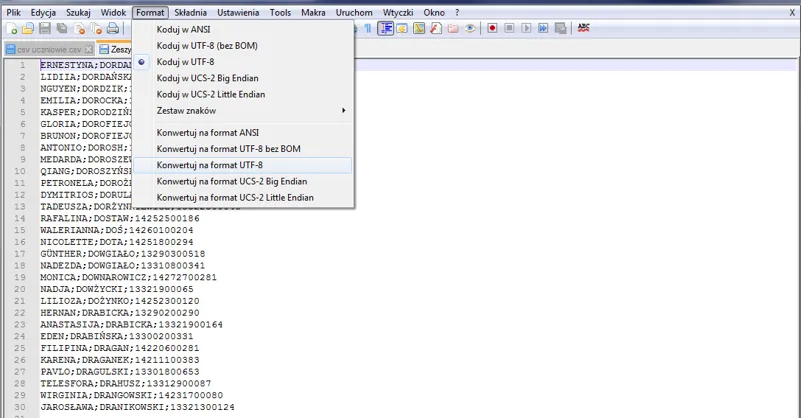
Task: Toggle the indent guide toolbar icon
Action: [386, 29]
